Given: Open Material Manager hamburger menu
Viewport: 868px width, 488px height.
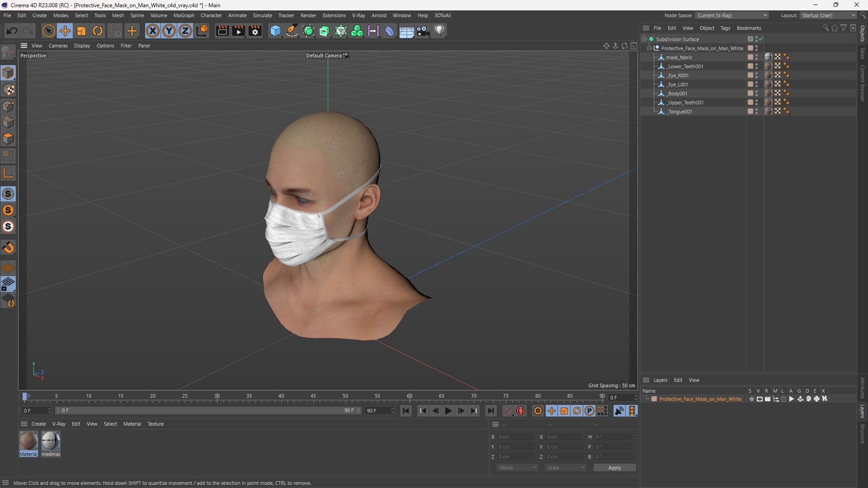Looking at the screenshot, I should (24, 424).
